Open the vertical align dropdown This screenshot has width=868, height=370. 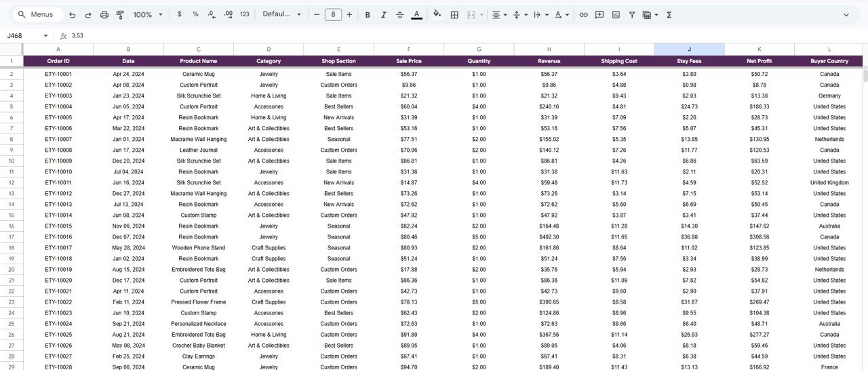(x=520, y=14)
